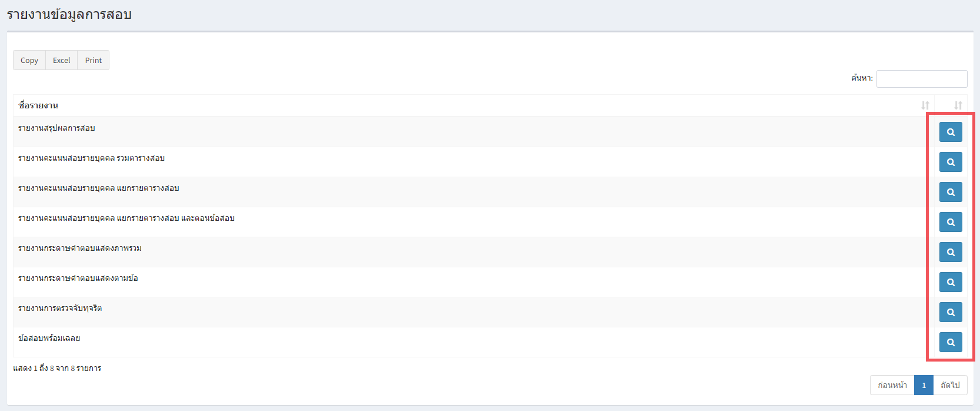Print the report list
The width and height of the screenshot is (980, 411).
click(93, 60)
